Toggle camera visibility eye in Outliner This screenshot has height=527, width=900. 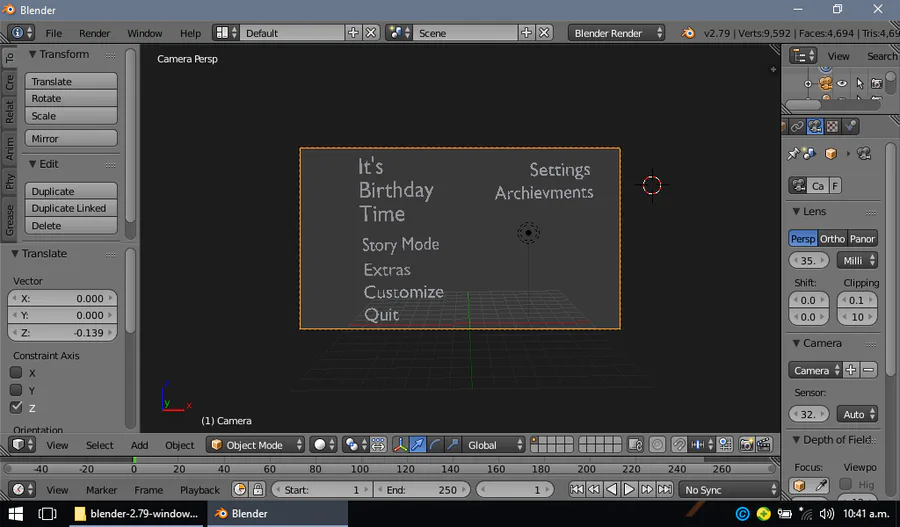pos(842,83)
